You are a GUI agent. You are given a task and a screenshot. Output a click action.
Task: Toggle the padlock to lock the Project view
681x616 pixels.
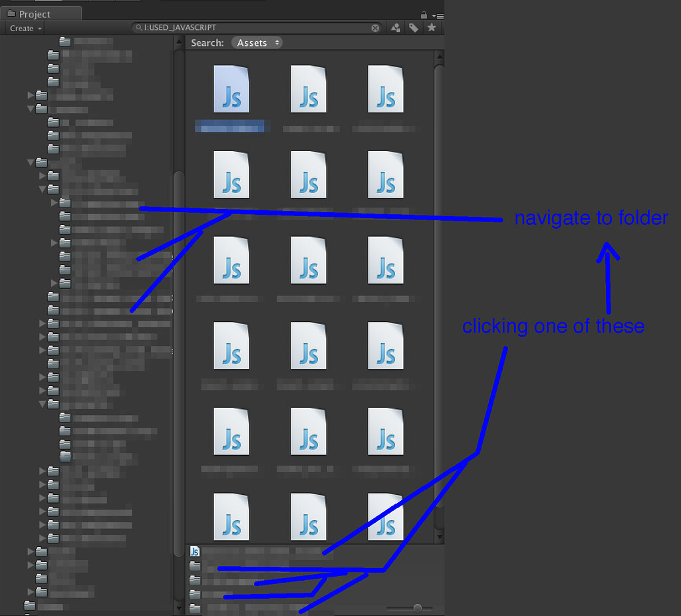pos(424,14)
